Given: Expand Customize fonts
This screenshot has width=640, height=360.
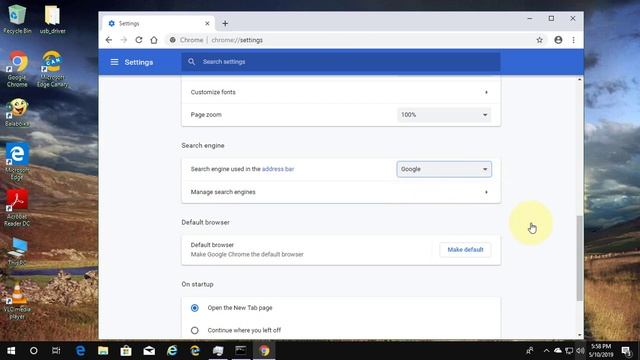Looking at the screenshot, I should pos(341,92).
